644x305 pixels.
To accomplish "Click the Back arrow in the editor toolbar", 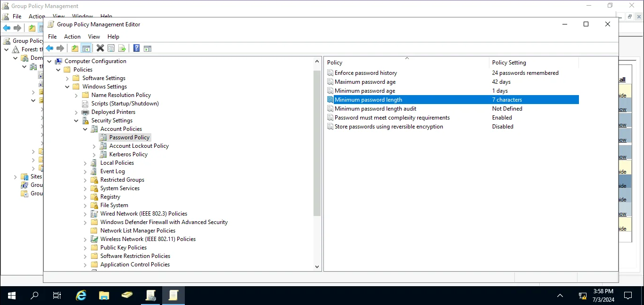I will coord(50,48).
